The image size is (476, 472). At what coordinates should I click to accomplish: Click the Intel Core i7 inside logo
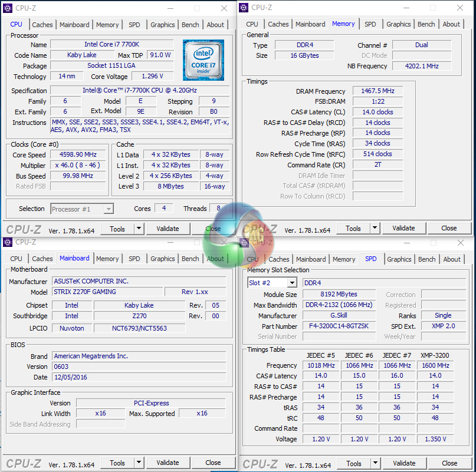[203, 60]
